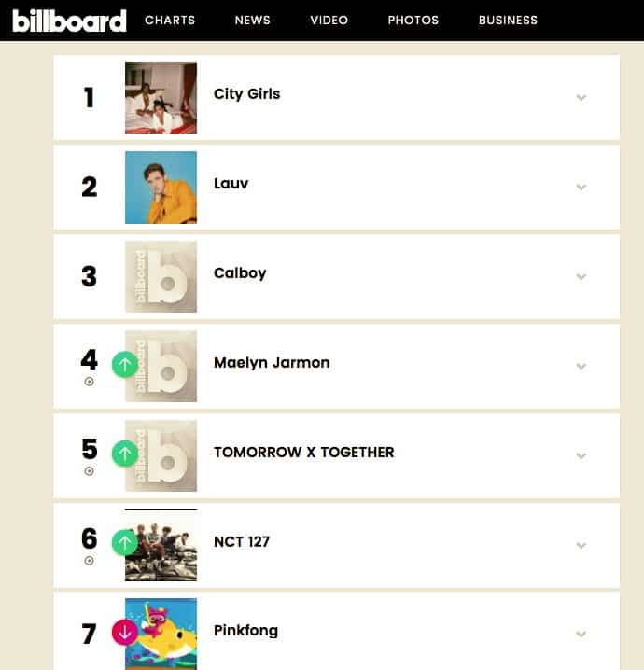Expand the NCT 127 row chevron
The width and height of the screenshot is (644, 670).
coord(581,545)
